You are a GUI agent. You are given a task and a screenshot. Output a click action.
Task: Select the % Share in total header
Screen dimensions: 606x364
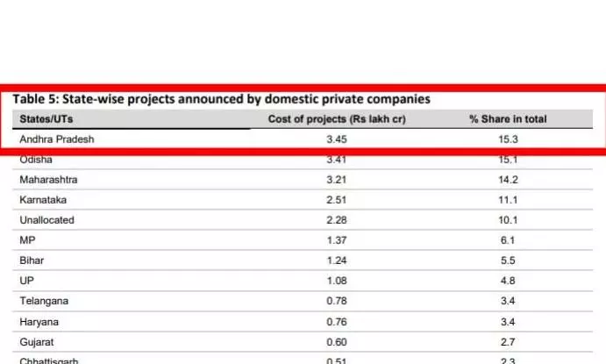click(508, 119)
